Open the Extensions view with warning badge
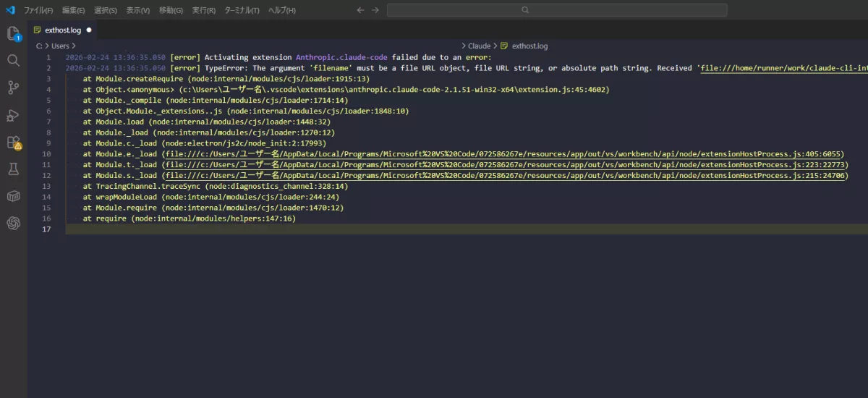 pyautogui.click(x=13, y=142)
